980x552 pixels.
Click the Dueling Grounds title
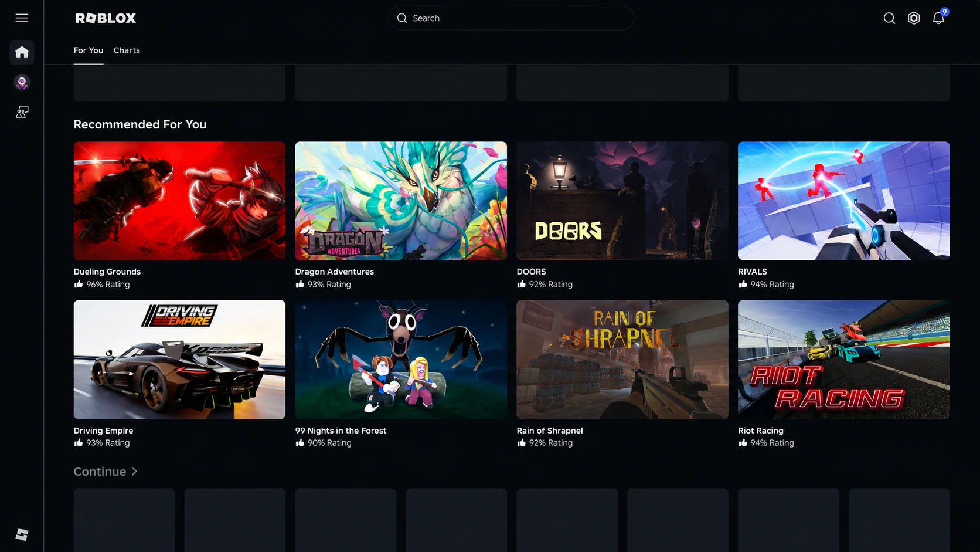(107, 272)
